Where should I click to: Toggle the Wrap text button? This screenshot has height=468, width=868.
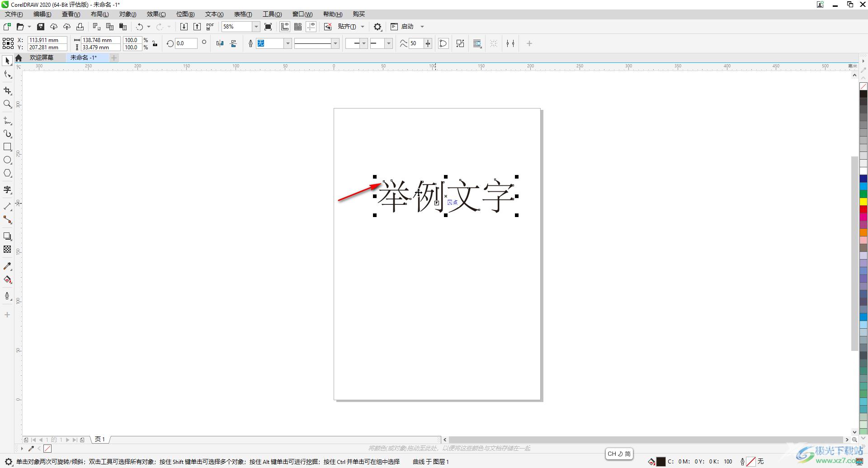[477, 43]
